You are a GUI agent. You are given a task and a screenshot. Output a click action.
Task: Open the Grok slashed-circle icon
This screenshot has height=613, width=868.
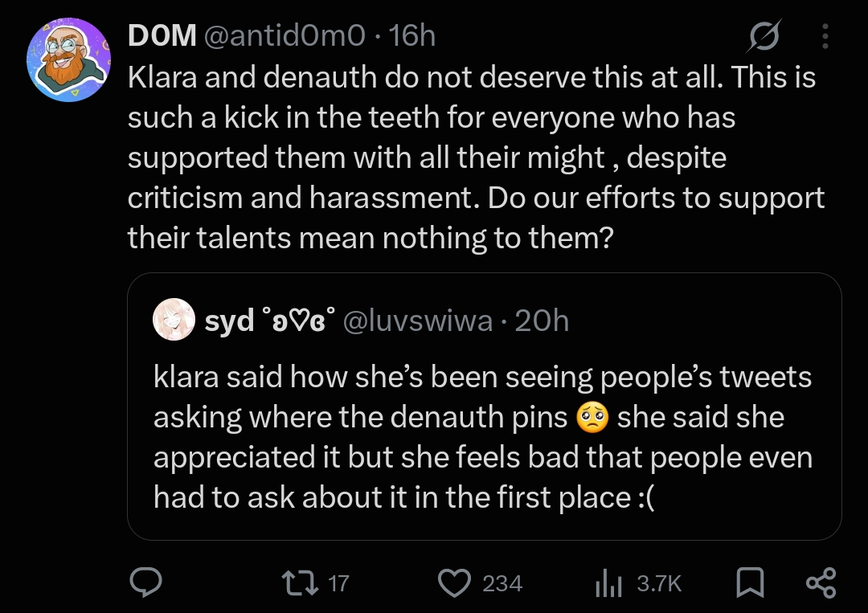tap(764, 36)
